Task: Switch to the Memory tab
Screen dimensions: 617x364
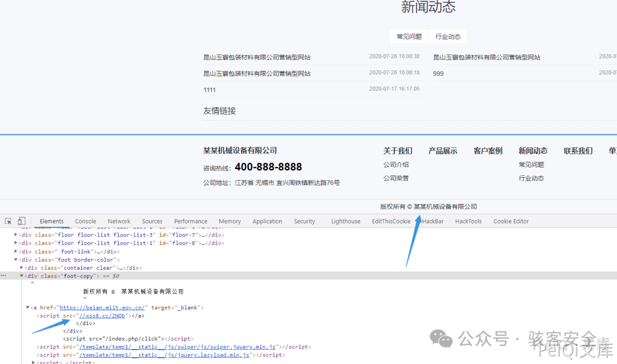Action: point(230,222)
